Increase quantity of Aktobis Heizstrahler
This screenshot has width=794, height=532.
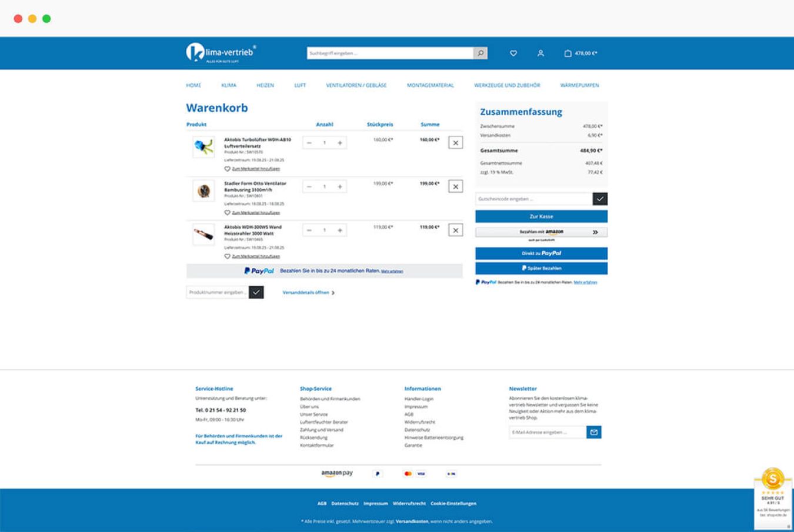(x=340, y=230)
